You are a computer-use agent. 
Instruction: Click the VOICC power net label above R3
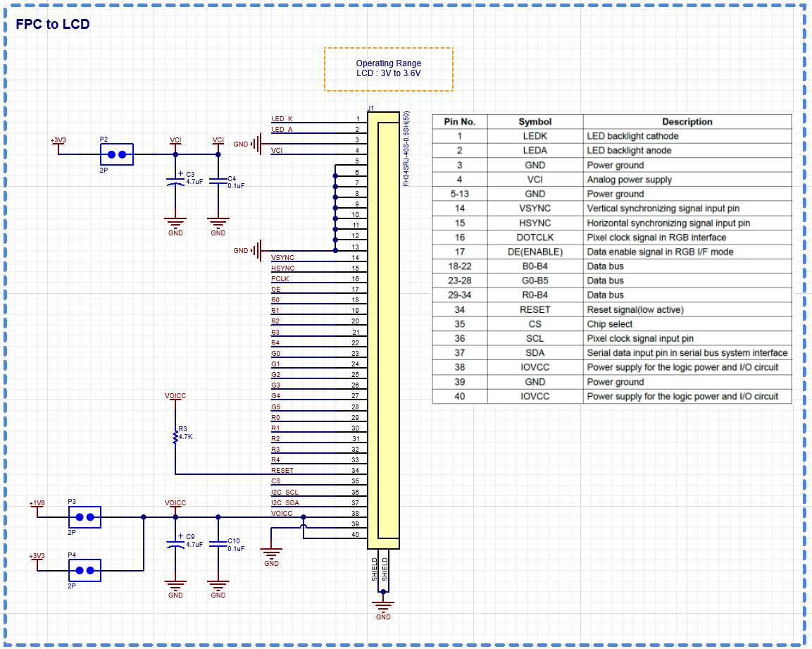pyautogui.click(x=176, y=396)
